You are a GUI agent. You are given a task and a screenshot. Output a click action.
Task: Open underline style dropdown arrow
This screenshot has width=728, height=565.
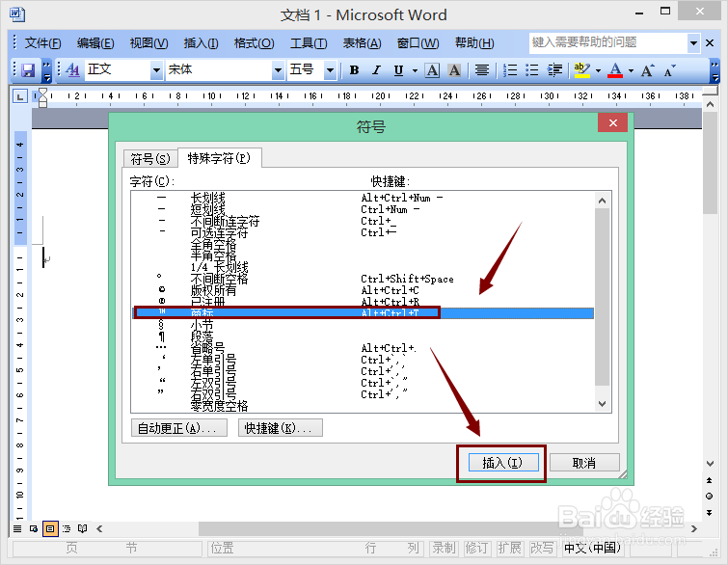[415, 70]
